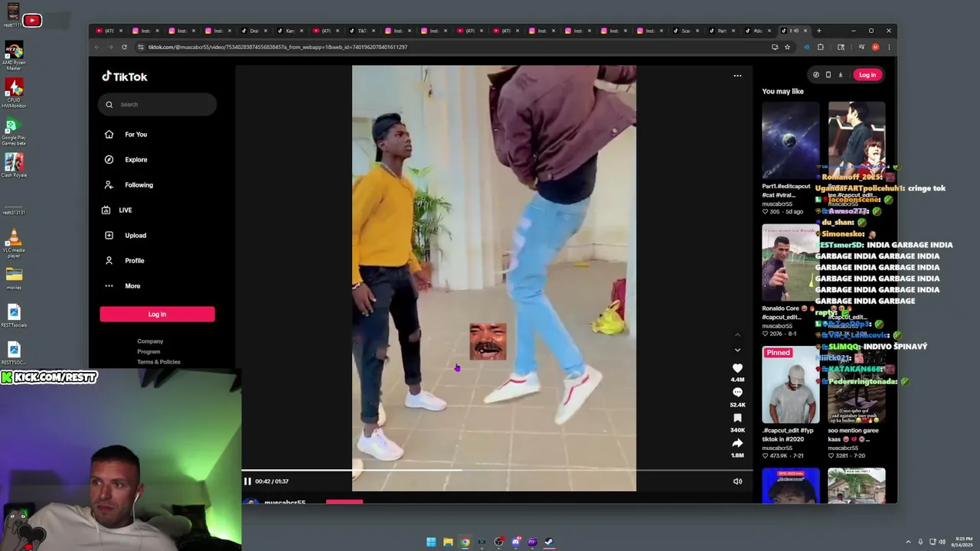Open the Chrome three-dot menu
980x551 pixels.
[x=888, y=47]
